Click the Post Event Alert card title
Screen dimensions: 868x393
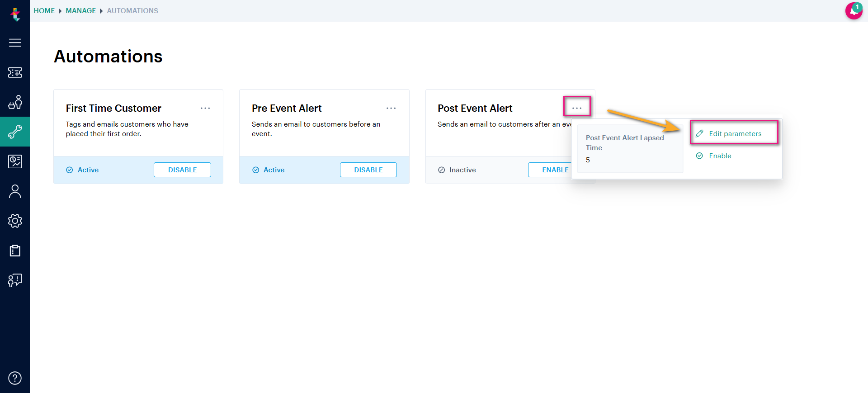(x=475, y=108)
